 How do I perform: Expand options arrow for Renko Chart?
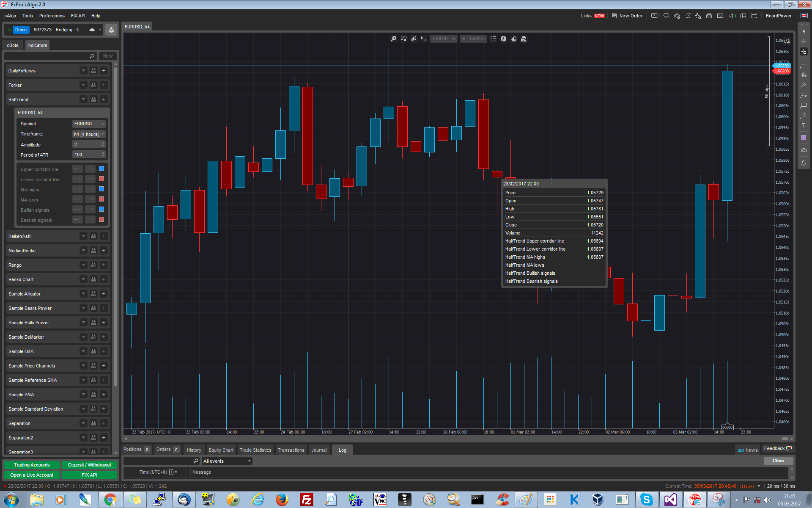coord(83,279)
